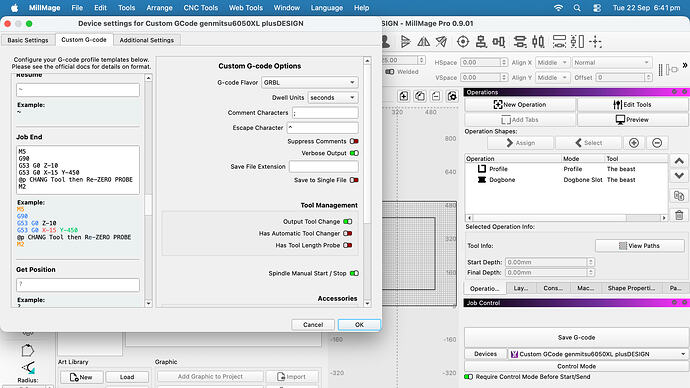The height and width of the screenshot is (388, 690).
Task: Click the corner radius tool icon
Action: click(28, 367)
